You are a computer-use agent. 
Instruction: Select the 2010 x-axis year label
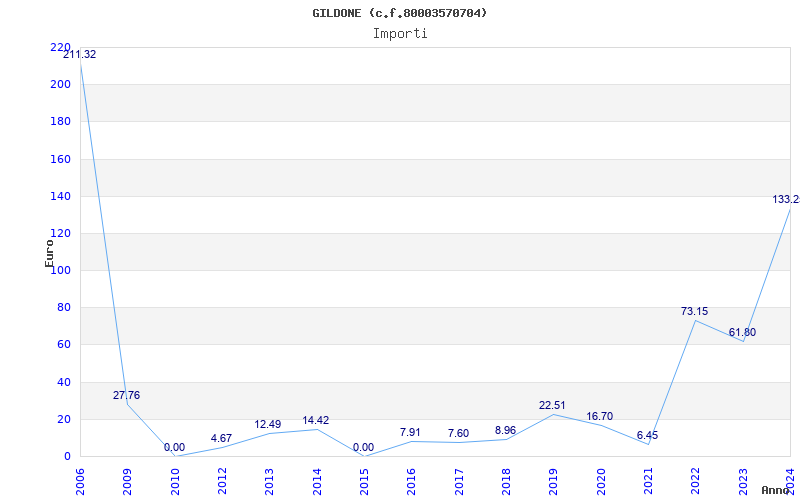click(x=175, y=481)
